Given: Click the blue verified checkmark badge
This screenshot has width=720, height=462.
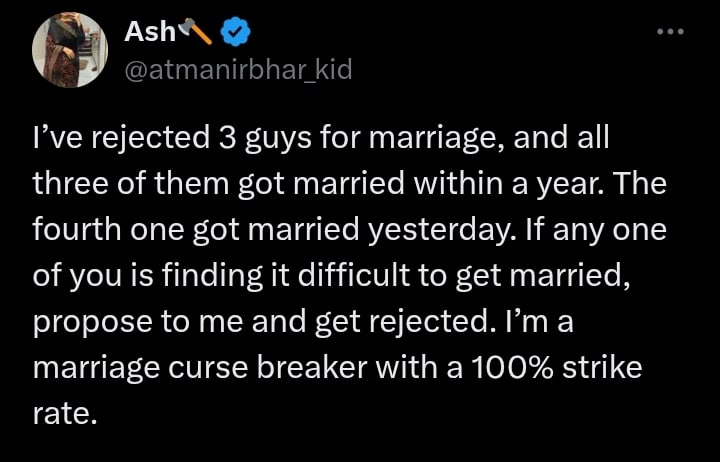Looking at the screenshot, I should pyautogui.click(x=236, y=34).
